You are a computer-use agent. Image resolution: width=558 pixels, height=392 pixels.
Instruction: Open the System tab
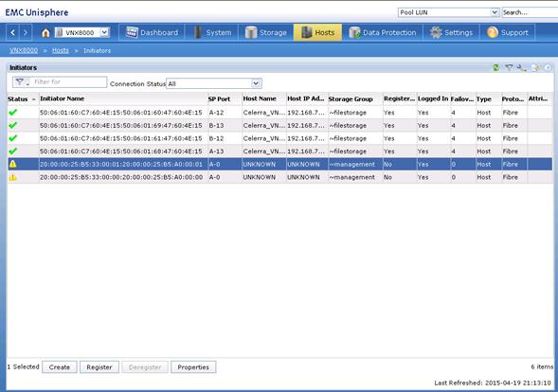212,33
